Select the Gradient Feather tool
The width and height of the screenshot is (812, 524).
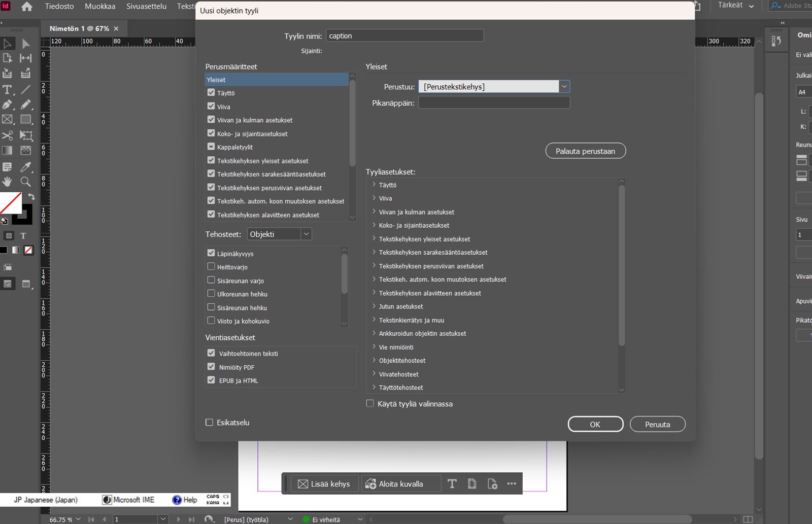26,151
